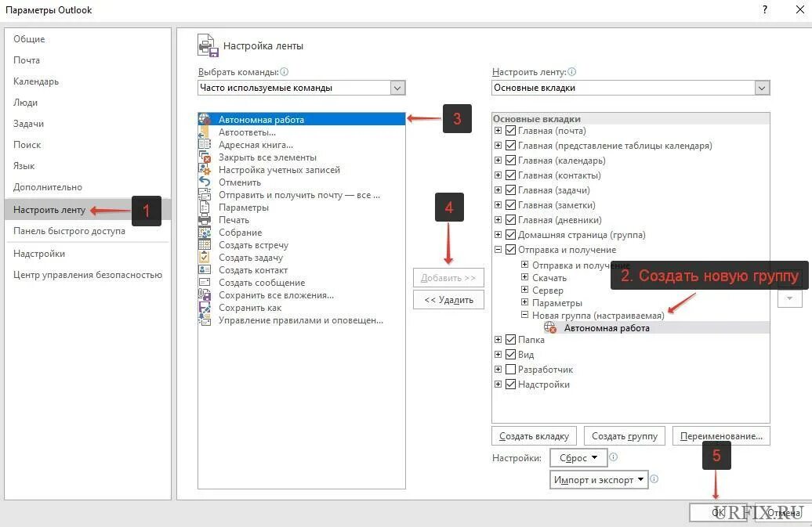Image resolution: width=812 pixels, height=527 pixels.
Task: Uncheck the Главная (почта) checkbox
Action: click(510, 131)
